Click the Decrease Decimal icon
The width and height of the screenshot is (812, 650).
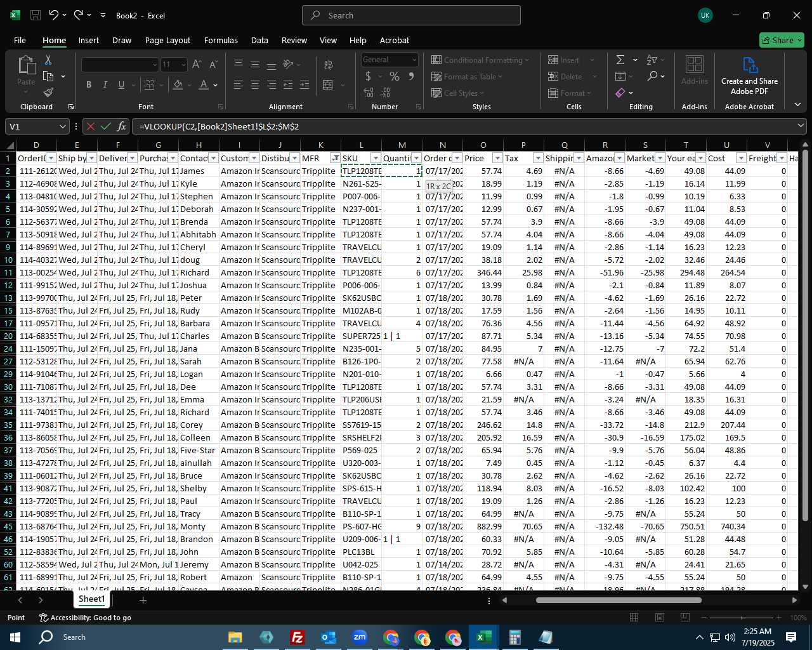click(385, 93)
